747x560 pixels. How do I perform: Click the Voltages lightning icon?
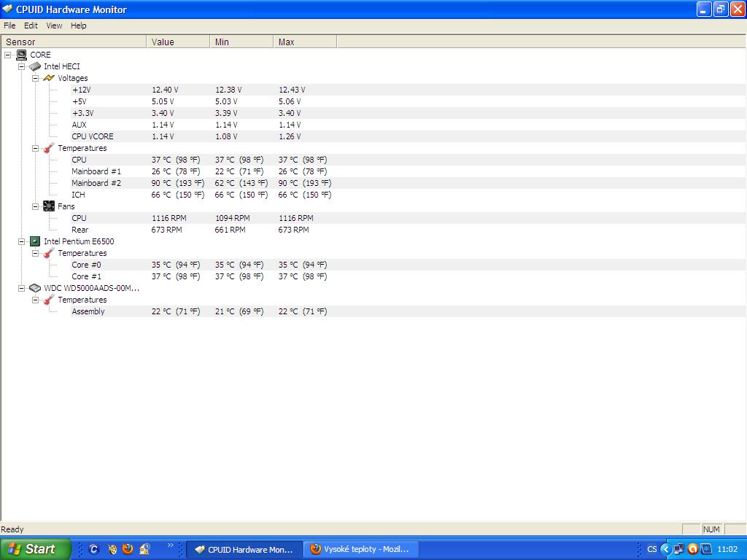pyautogui.click(x=49, y=78)
